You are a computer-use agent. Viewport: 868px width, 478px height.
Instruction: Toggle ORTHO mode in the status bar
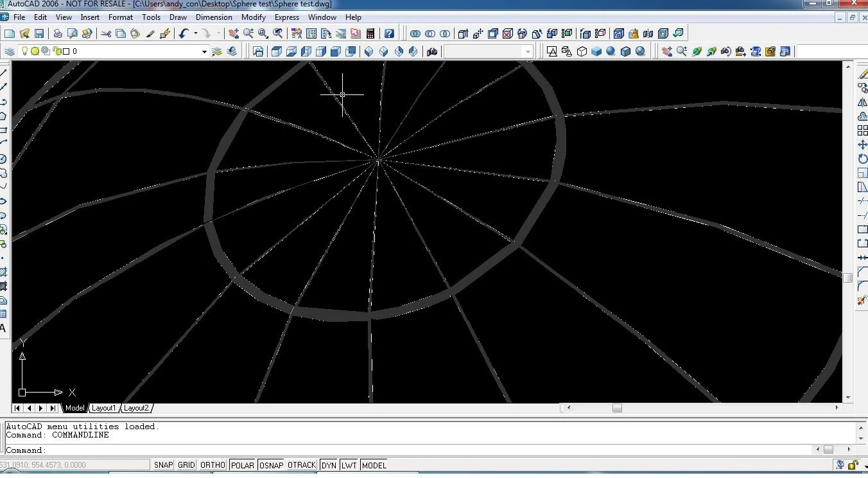coord(213,465)
